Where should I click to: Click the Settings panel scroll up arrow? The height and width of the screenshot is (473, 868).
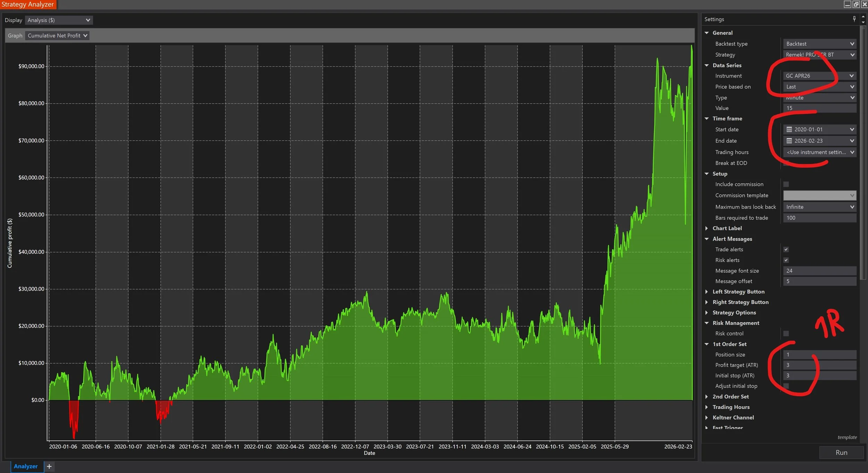863,17
